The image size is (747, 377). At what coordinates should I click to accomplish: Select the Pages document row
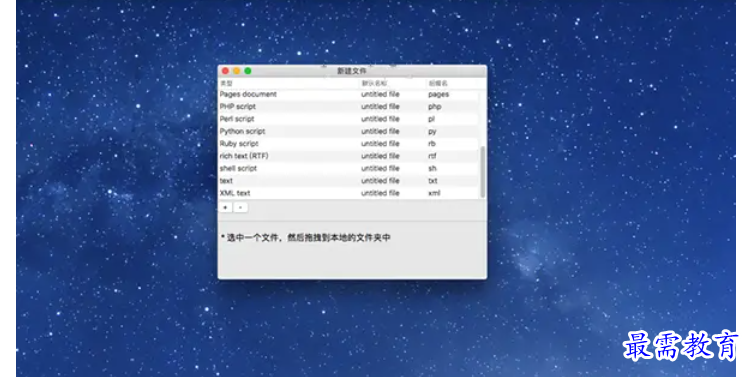coord(349,94)
